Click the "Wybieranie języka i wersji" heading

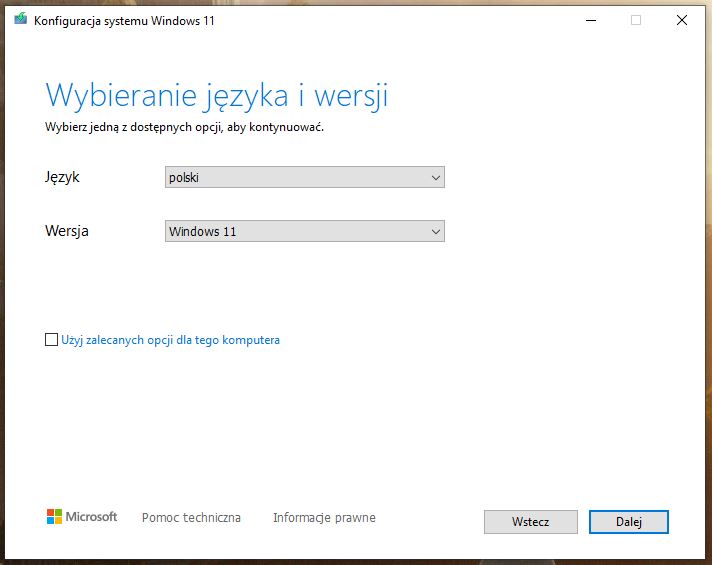(216, 96)
